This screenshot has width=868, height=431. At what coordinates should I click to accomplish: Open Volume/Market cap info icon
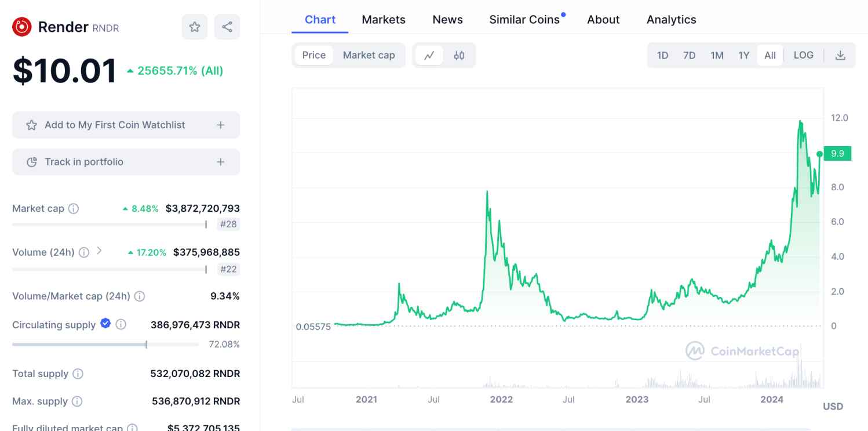point(140,296)
